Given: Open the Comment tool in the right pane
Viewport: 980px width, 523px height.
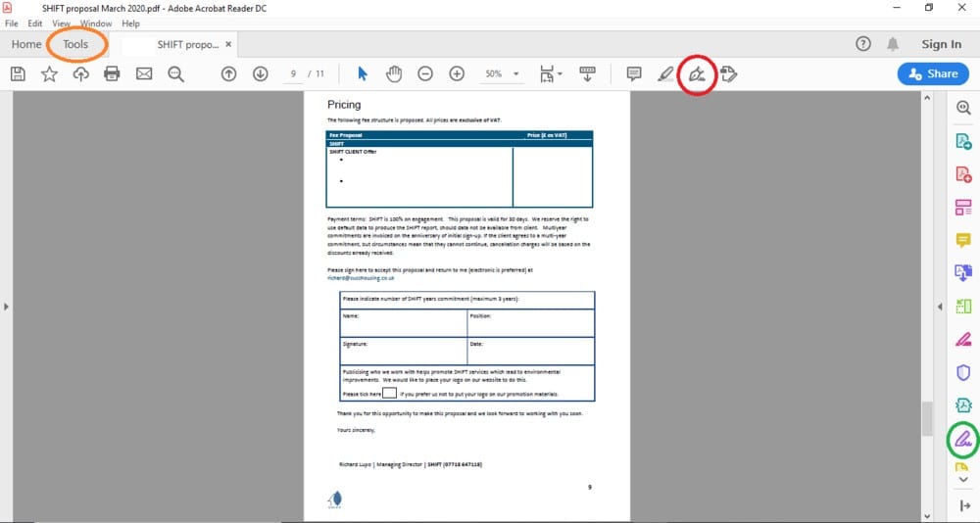Looking at the screenshot, I should click(963, 241).
